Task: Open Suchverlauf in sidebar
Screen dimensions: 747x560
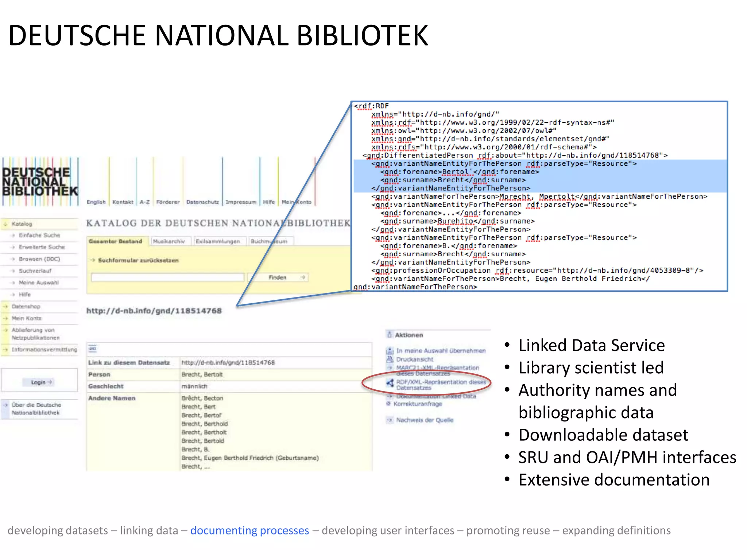Action: tap(35, 271)
